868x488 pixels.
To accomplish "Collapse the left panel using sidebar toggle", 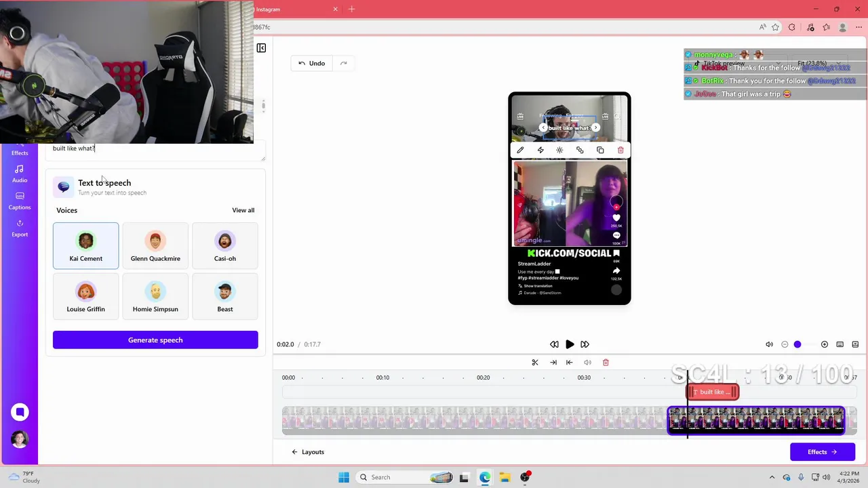I will (x=261, y=48).
